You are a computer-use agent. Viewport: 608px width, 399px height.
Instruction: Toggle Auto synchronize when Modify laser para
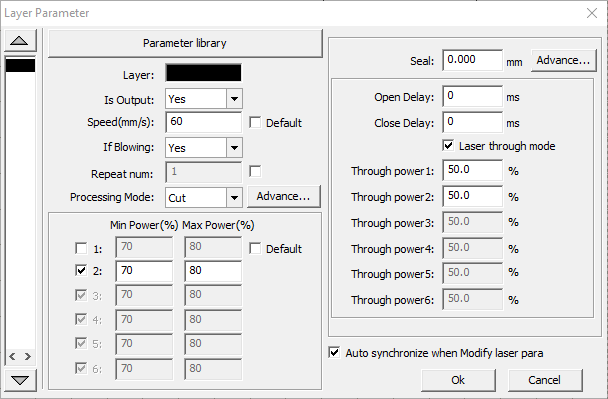tap(334, 352)
